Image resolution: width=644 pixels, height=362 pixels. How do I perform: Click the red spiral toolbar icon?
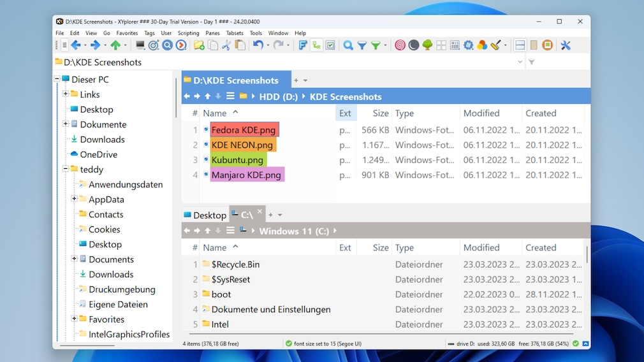400,45
